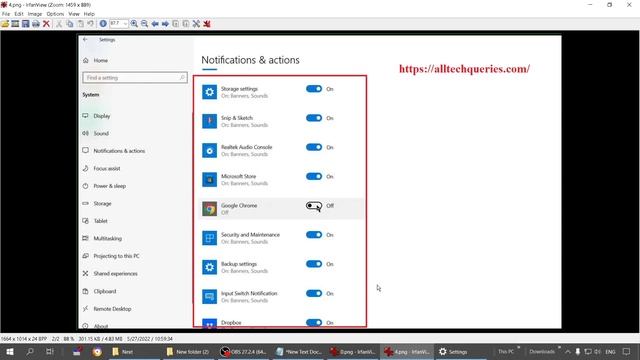The image size is (640, 360).
Task: Click the Microsoft Store app icon in the list
Action: coord(209,180)
